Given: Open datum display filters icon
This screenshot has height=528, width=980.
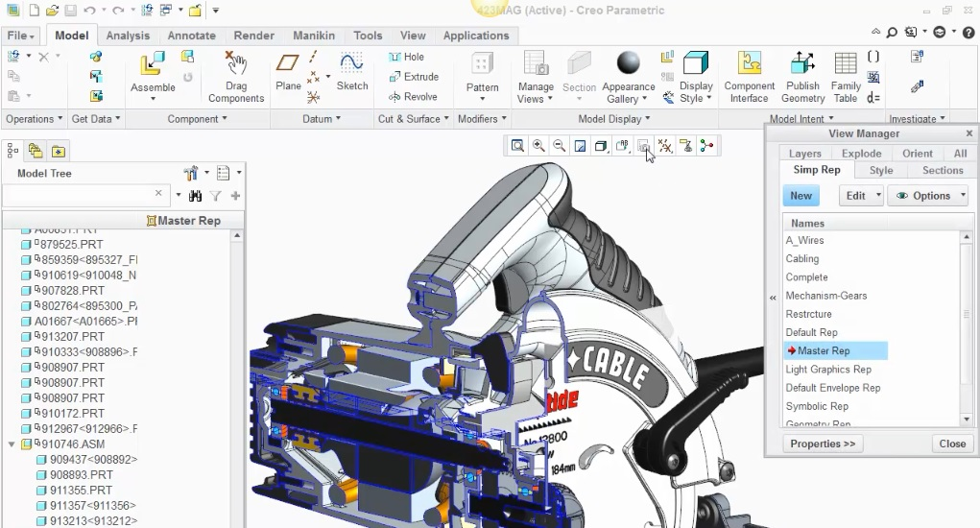Looking at the screenshot, I should pos(665,146).
